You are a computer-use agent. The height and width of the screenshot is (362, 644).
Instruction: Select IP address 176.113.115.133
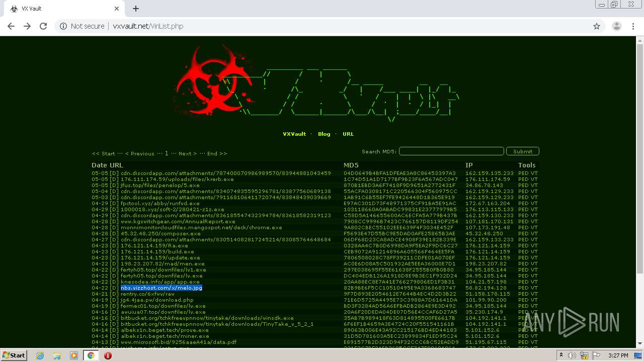[490, 210]
